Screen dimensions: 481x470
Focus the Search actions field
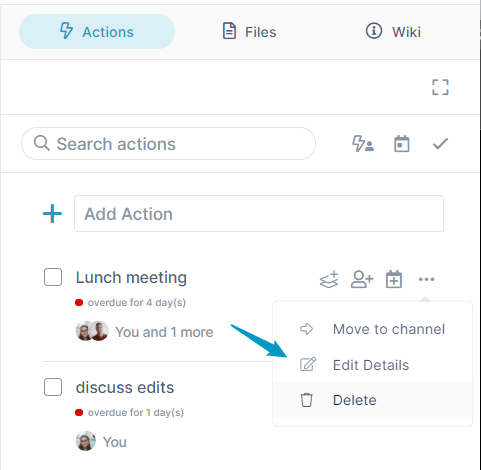tap(168, 144)
